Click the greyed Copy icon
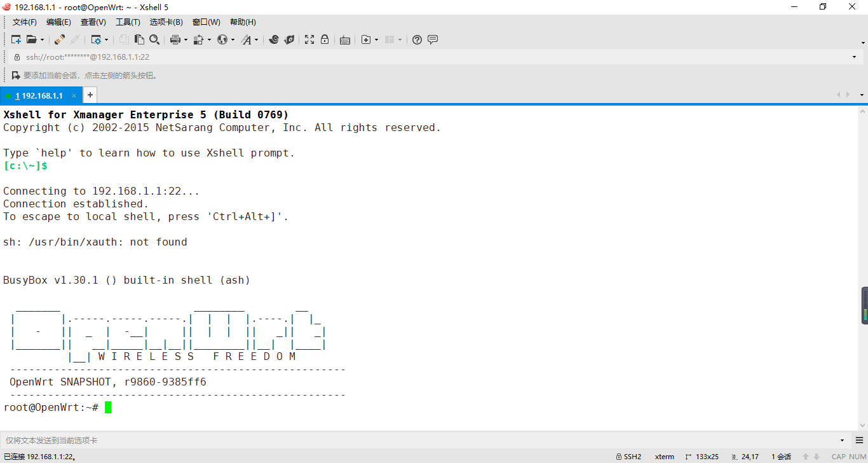 [125, 39]
